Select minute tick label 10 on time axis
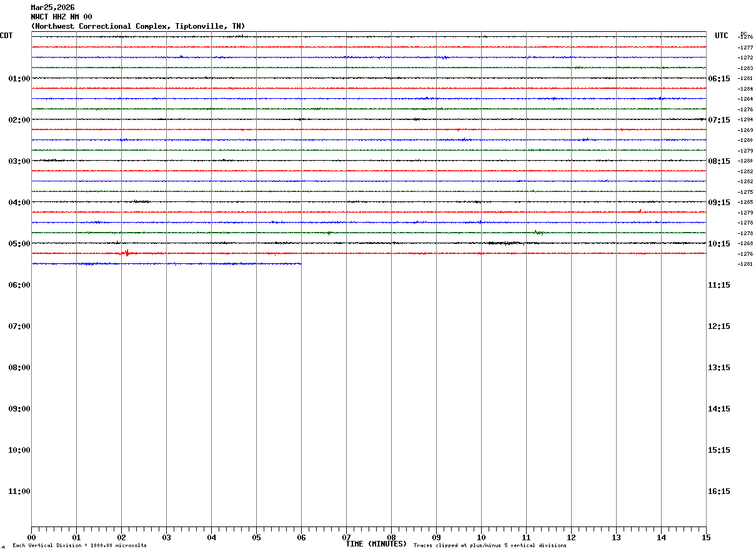Screen dimensions: 756x554 click(481, 538)
